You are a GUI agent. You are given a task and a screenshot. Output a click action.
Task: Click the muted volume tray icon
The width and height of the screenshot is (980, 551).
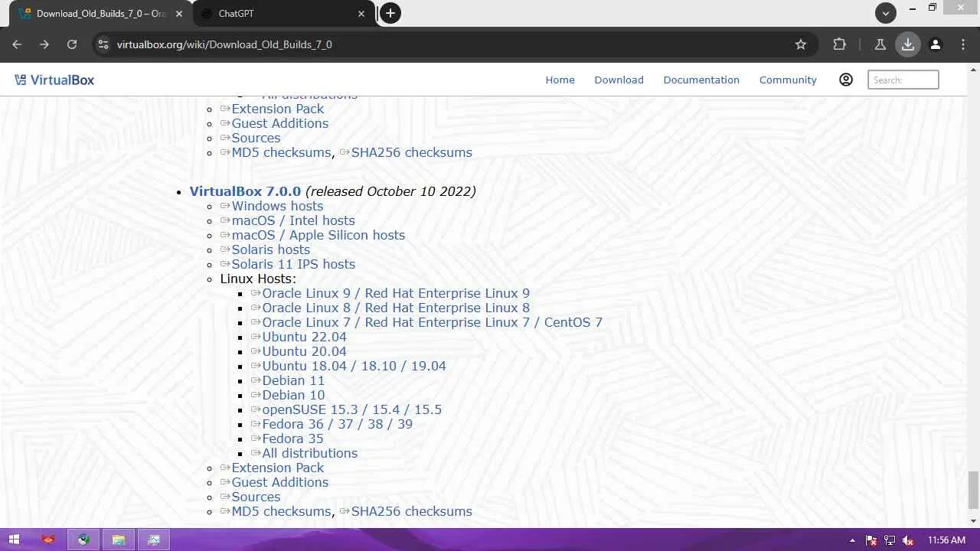click(x=908, y=540)
